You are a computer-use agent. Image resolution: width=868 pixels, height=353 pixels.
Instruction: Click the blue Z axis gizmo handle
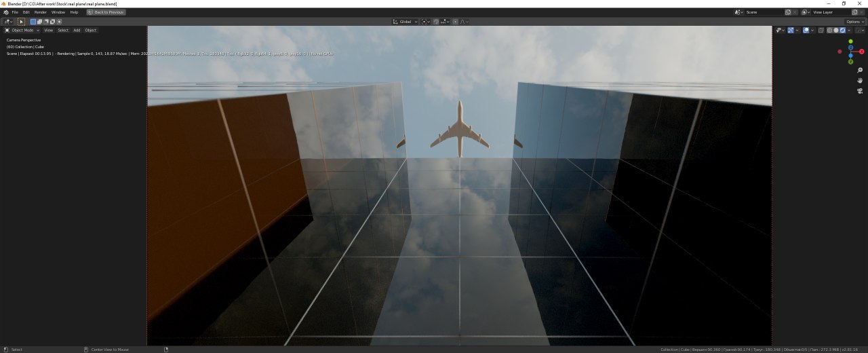tap(850, 48)
